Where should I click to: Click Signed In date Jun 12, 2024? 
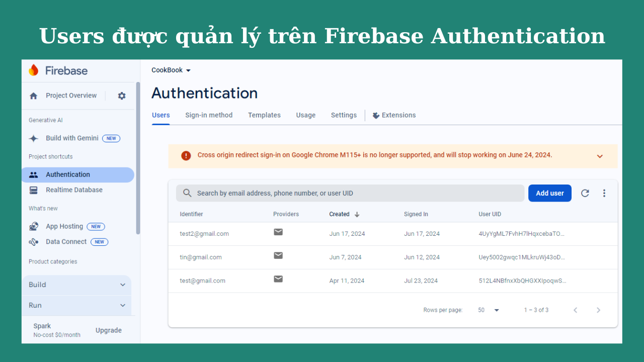click(422, 257)
